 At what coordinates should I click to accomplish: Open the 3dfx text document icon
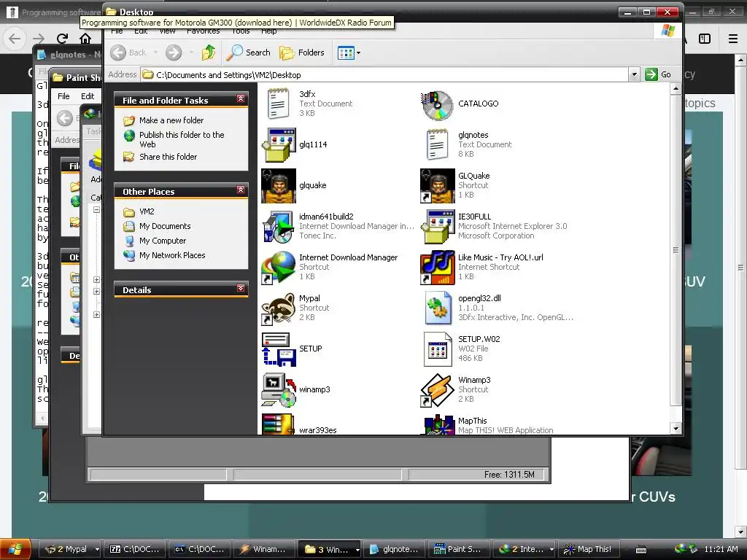click(278, 104)
